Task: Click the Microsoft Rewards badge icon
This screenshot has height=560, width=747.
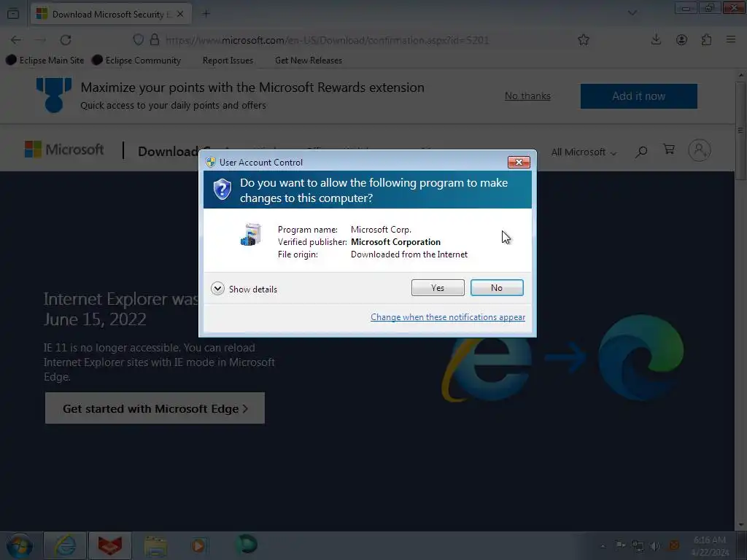Action: click(54, 95)
